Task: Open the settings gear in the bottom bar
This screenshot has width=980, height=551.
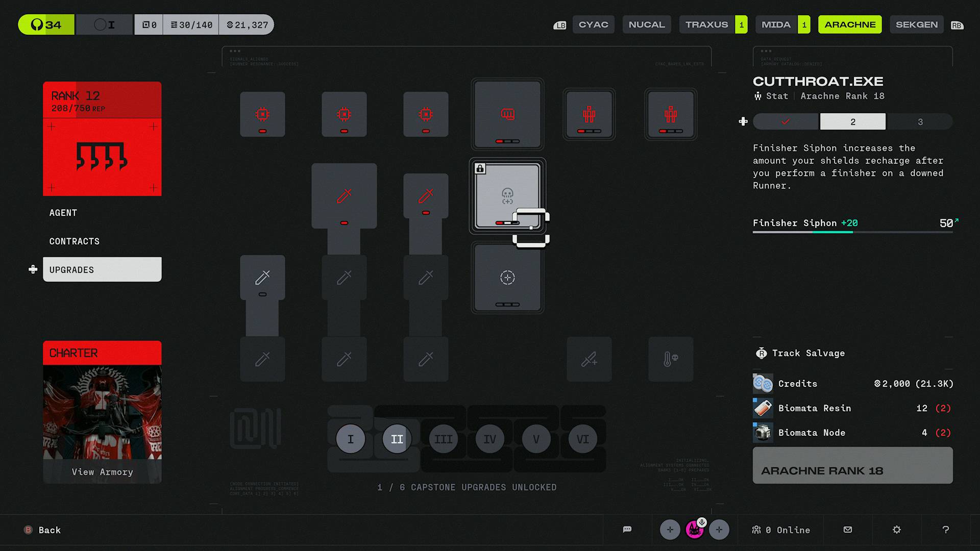Action: tap(896, 530)
